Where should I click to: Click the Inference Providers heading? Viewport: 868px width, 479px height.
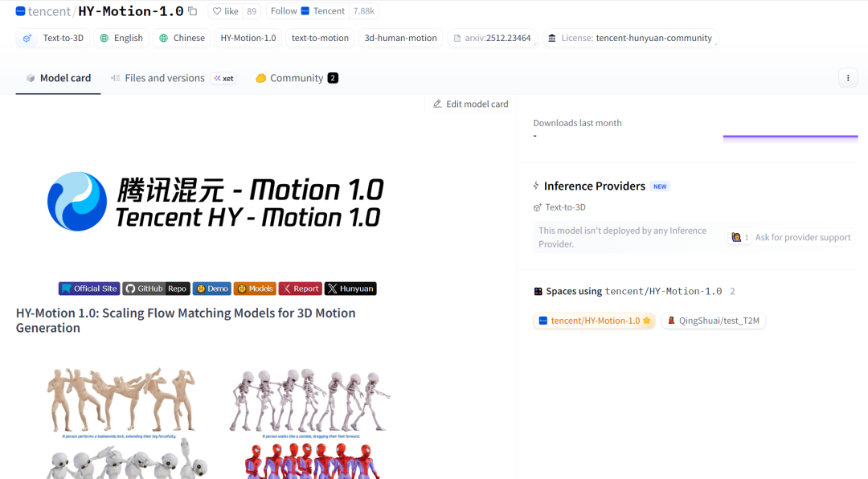pos(594,186)
